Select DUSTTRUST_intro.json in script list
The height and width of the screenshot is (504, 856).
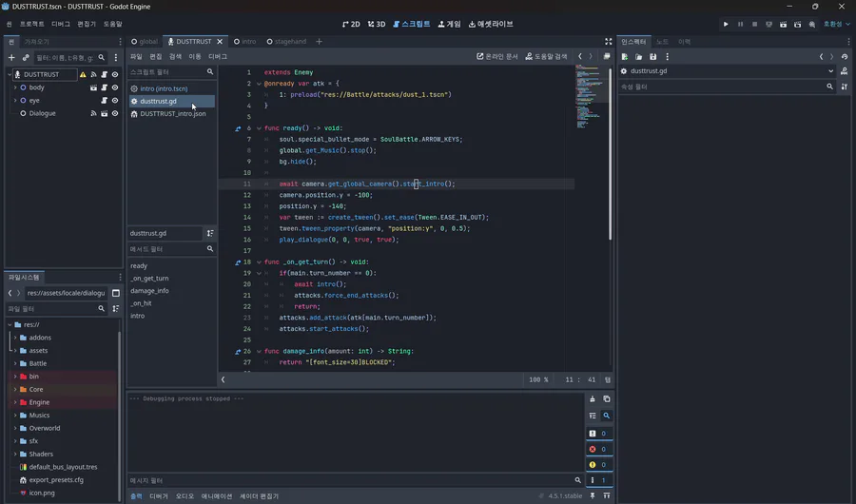[171, 114]
